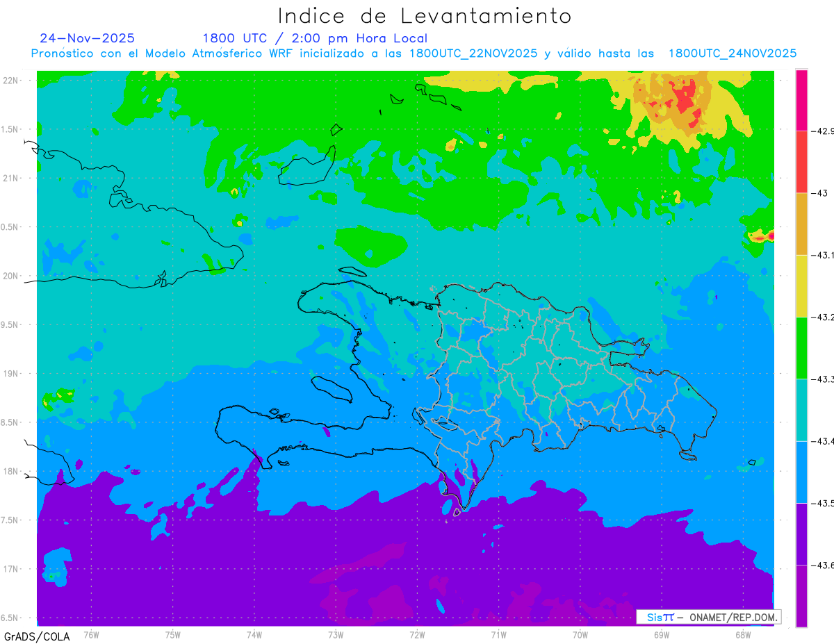Choose the green color scale segment
This screenshot has width=834, height=644.
(x=801, y=347)
